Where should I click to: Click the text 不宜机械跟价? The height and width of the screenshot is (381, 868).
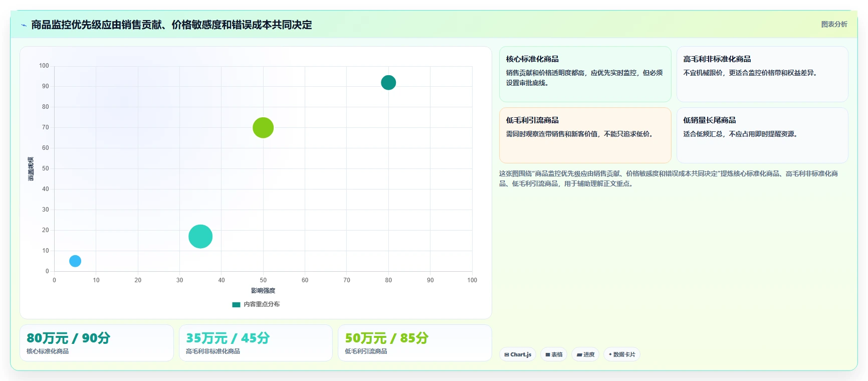(703, 73)
